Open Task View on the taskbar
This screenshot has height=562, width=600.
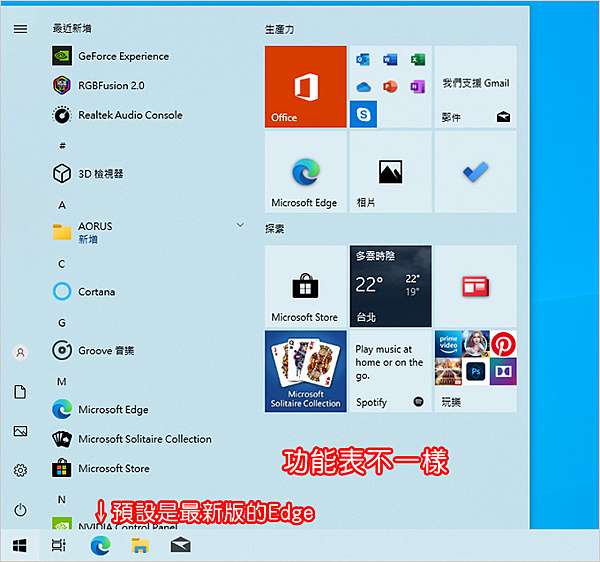point(59,546)
